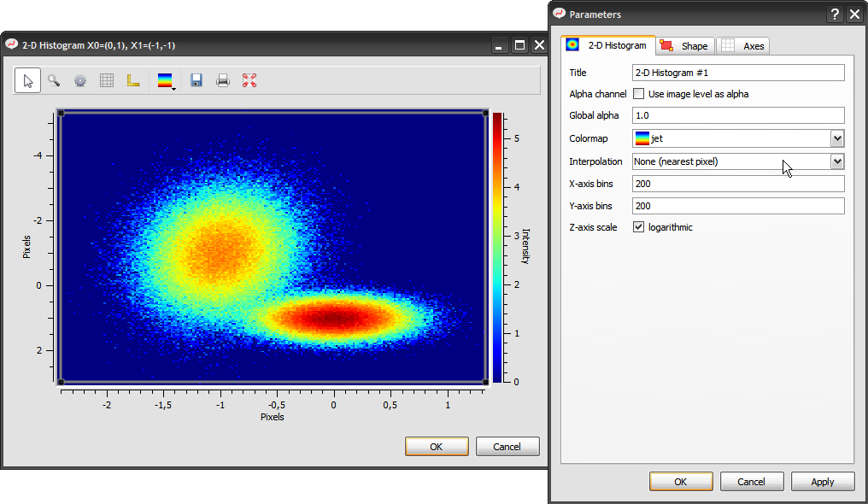Click the vertical intensity color bar
The width and height of the screenshot is (868, 504).
[497, 248]
